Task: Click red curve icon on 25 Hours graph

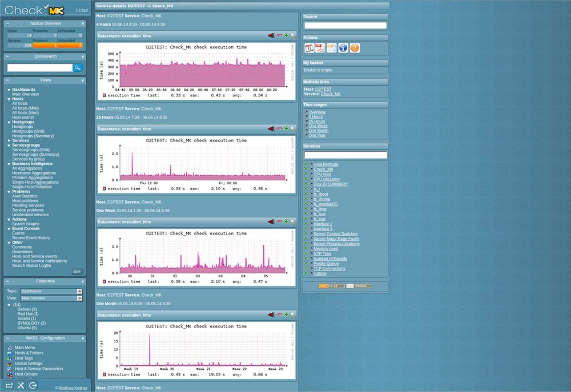Action: coord(279,128)
